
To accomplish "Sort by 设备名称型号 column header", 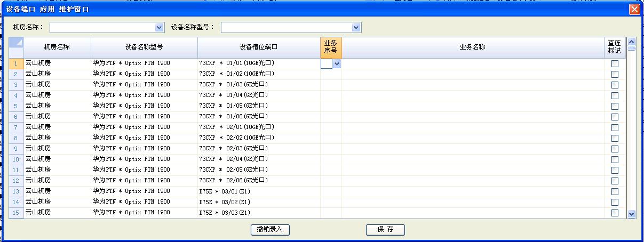I will [x=144, y=47].
